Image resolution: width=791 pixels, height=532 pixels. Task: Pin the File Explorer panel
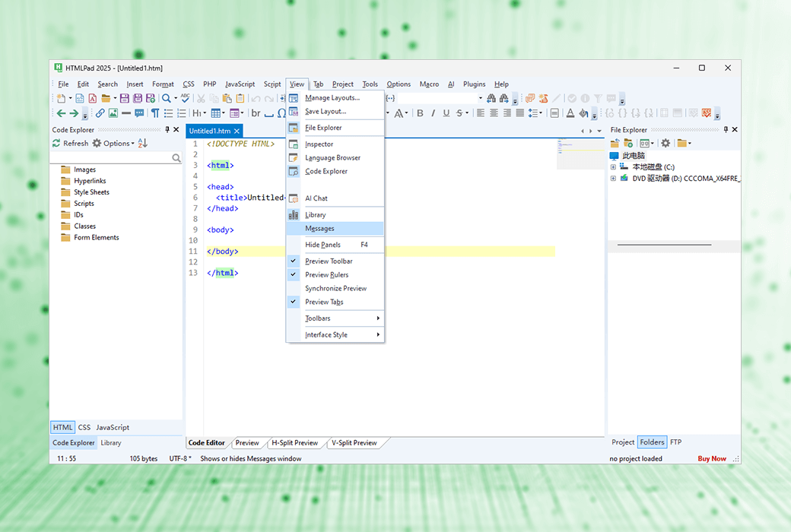tap(726, 130)
